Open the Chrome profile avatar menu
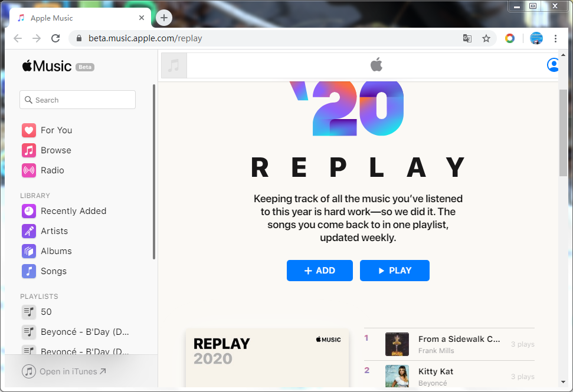The image size is (573, 392). [x=536, y=38]
